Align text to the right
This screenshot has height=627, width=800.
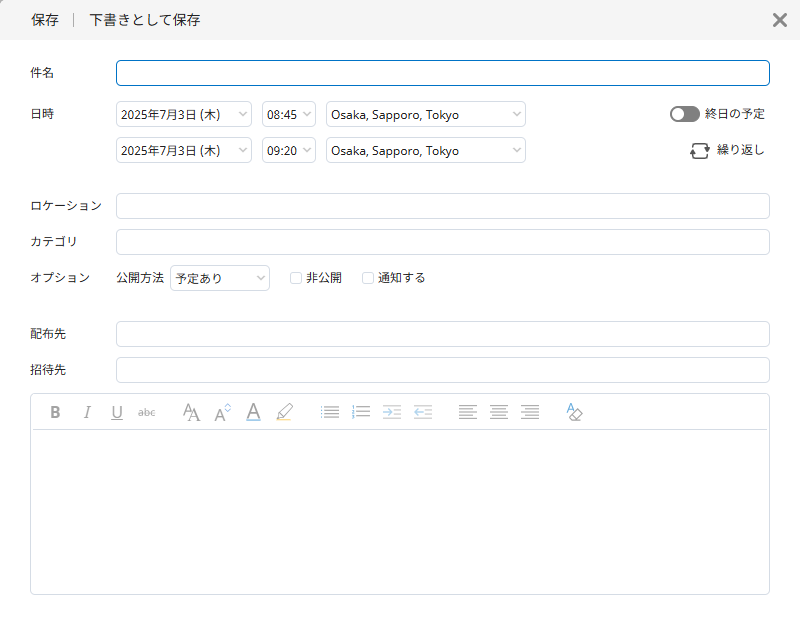pos(530,412)
